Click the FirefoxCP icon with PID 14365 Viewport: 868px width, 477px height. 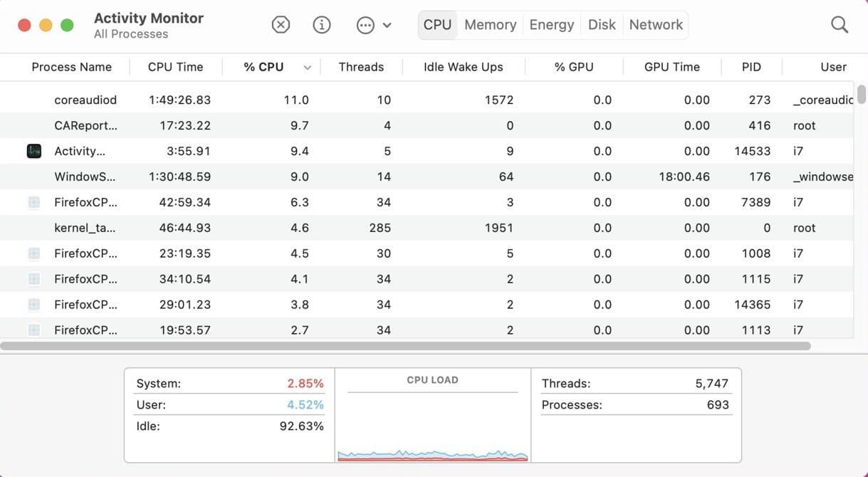[x=33, y=305]
